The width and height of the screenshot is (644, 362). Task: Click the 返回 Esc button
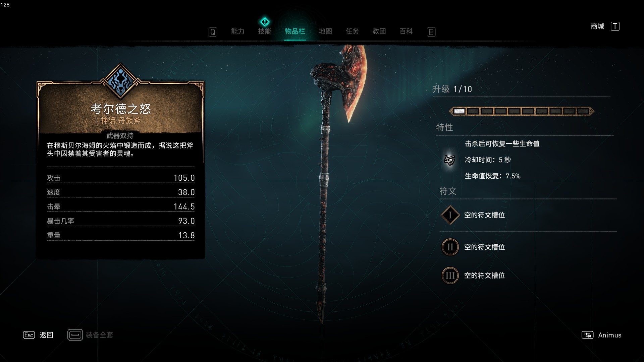pos(38,335)
